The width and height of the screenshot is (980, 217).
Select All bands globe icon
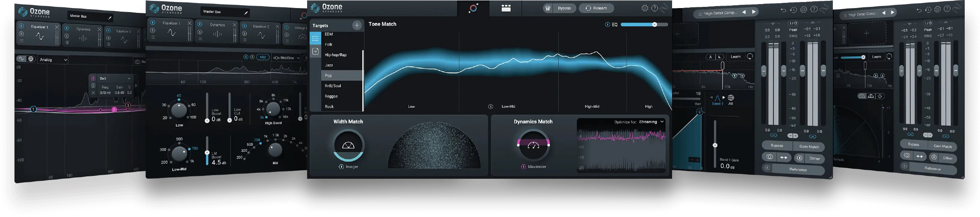click(x=731, y=98)
